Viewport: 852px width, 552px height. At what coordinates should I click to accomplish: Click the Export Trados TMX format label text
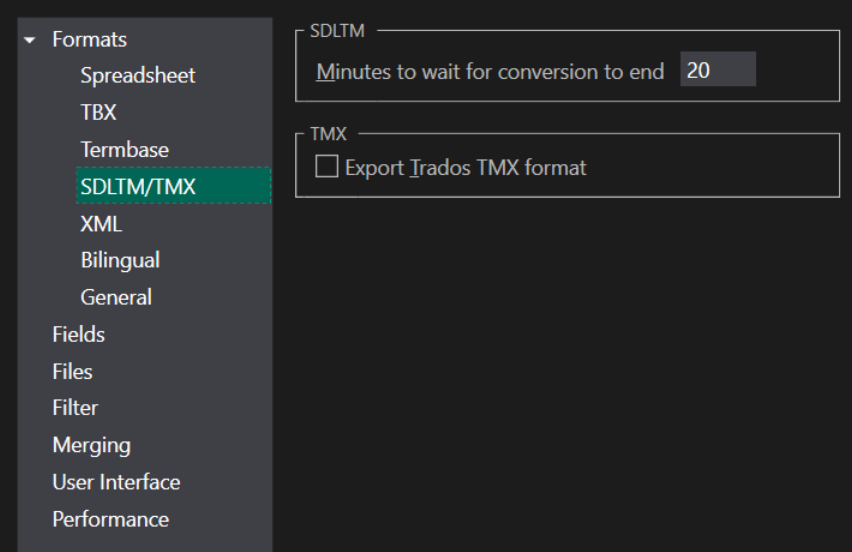465,168
